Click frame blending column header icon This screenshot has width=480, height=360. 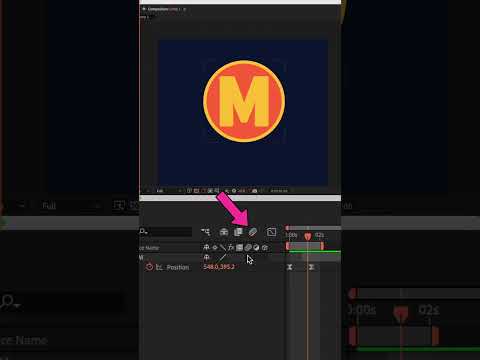pyautogui.click(x=239, y=247)
